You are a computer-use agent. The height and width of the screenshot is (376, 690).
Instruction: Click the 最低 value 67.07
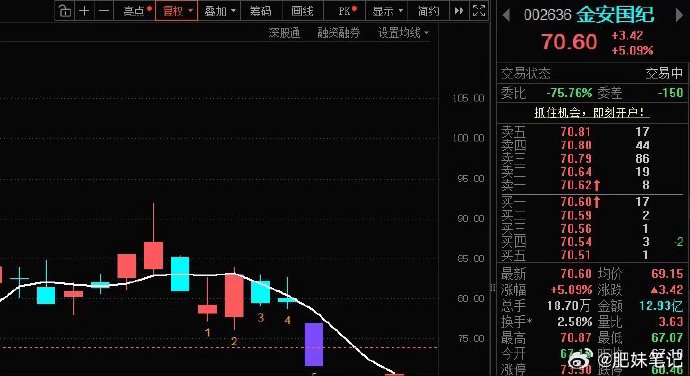[x=667, y=338]
